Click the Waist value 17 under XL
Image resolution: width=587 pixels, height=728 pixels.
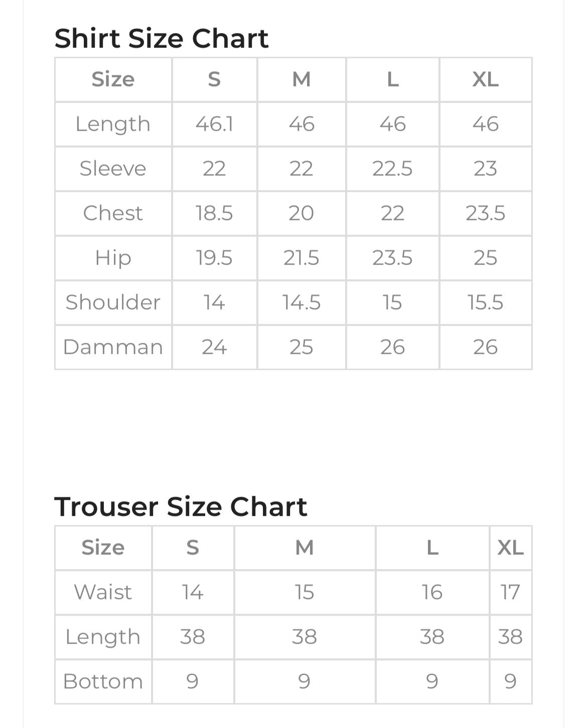click(x=510, y=592)
